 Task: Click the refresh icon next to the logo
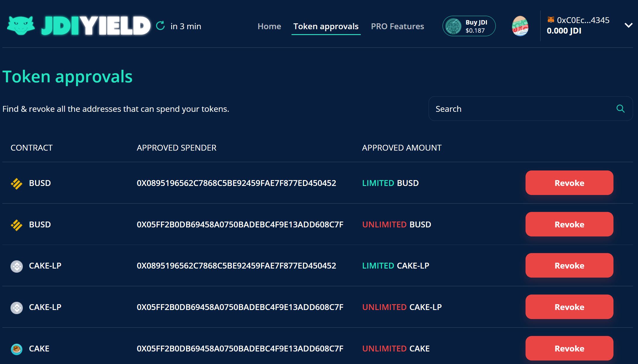click(x=160, y=26)
